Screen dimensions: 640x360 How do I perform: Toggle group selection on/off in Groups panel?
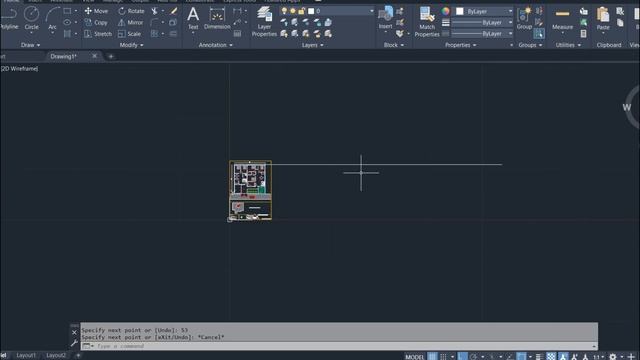tap(539, 34)
